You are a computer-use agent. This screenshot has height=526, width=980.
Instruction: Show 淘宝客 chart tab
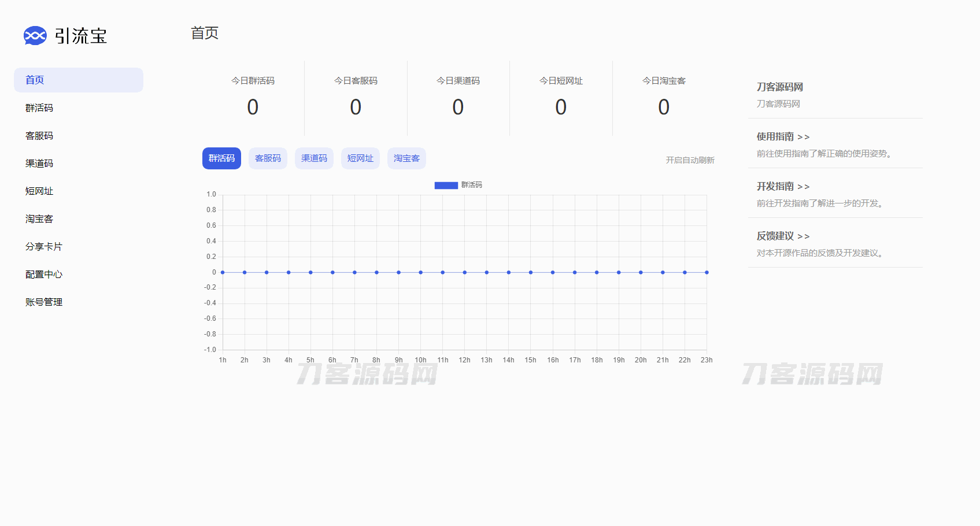pyautogui.click(x=406, y=158)
